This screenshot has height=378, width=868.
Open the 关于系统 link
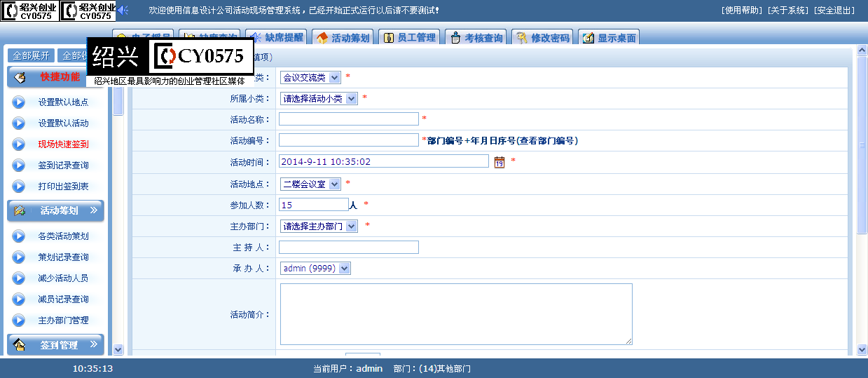click(x=788, y=11)
